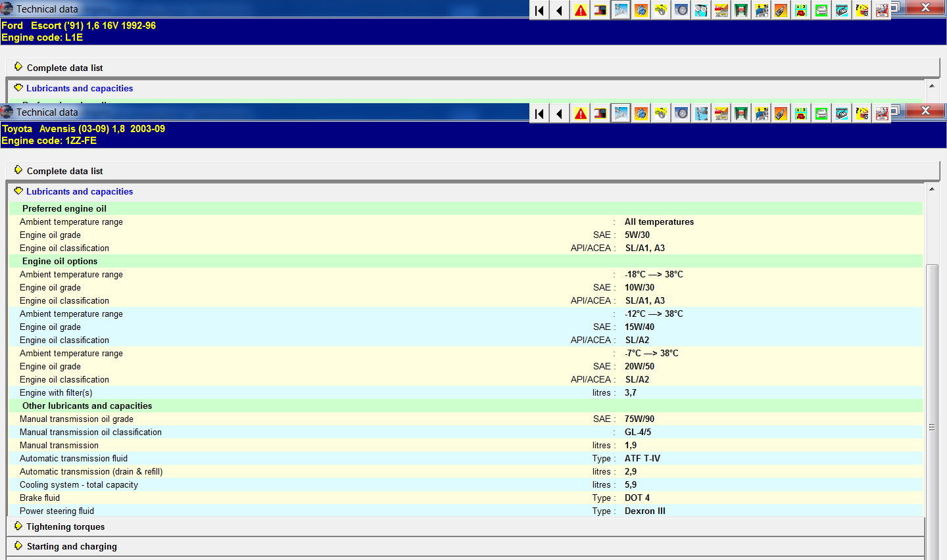Screen dimensions: 947x560
Task: Click the wheel/tyre icon in Toyota window toolbar
Action: (x=681, y=114)
